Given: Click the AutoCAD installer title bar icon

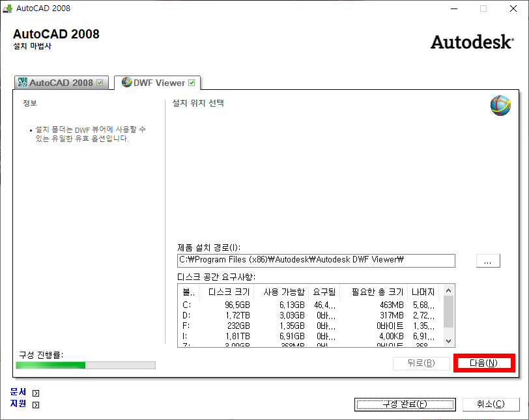Looking at the screenshot, I should (7, 8).
